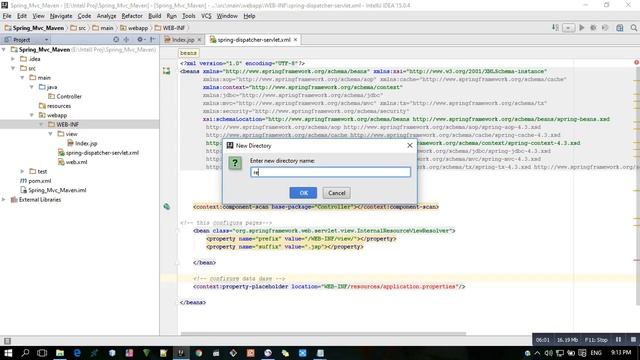Click the Hide Project panel icon
The height and width of the screenshot is (360, 640).
(152, 40)
